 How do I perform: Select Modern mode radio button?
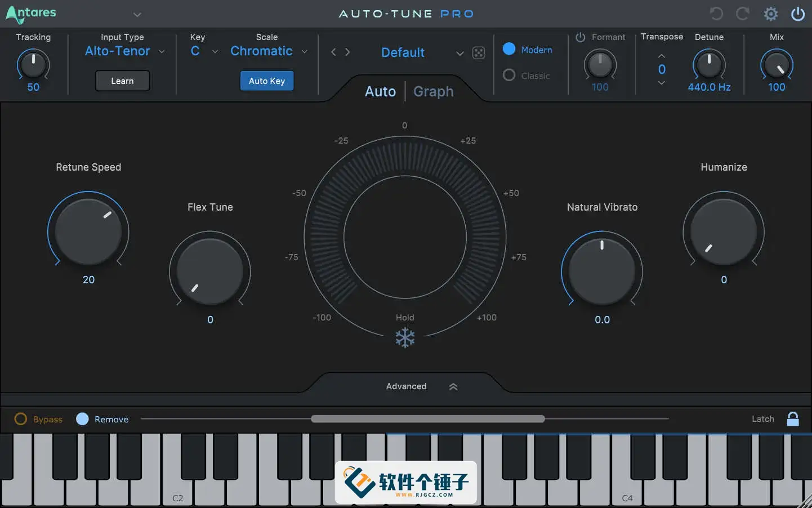[x=509, y=49]
